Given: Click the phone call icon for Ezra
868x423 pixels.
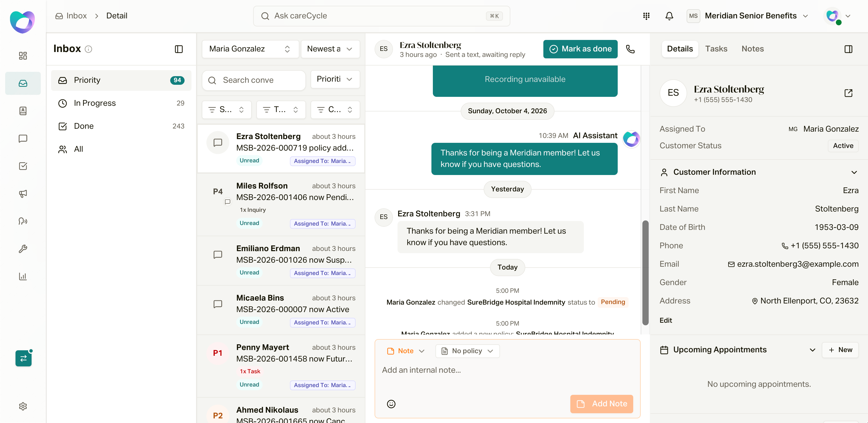Looking at the screenshot, I should tap(630, 49).
